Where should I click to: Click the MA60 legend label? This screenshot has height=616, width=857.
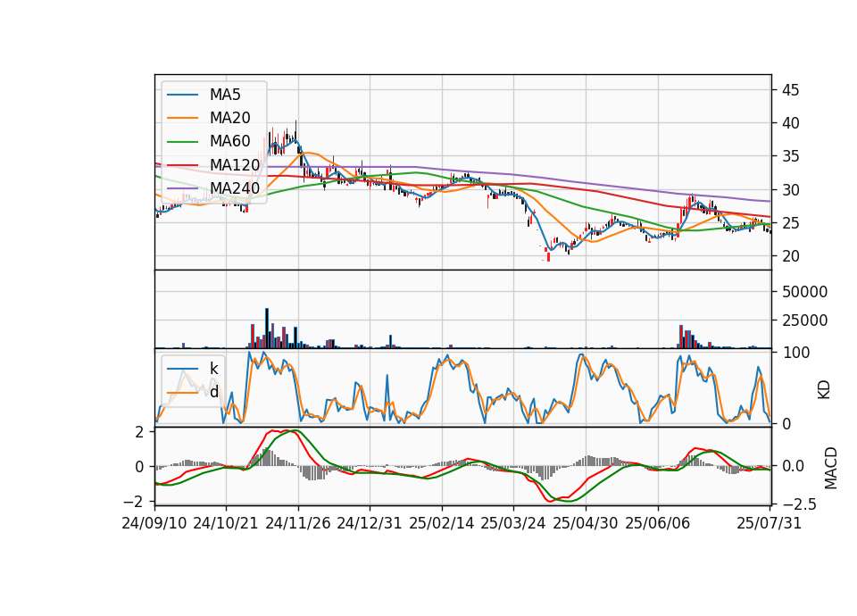tap(229, 141)
